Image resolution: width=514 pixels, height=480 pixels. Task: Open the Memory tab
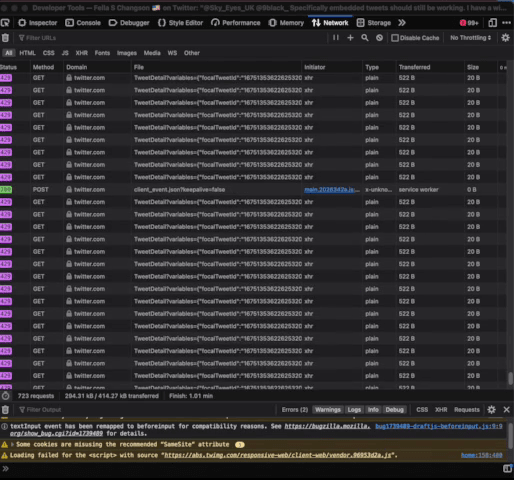(286, 23)
